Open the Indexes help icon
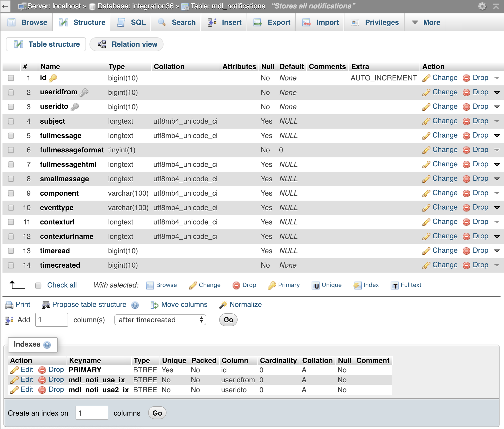The width and height of the screenshot is (504, 429). click(x=47, y=345)
